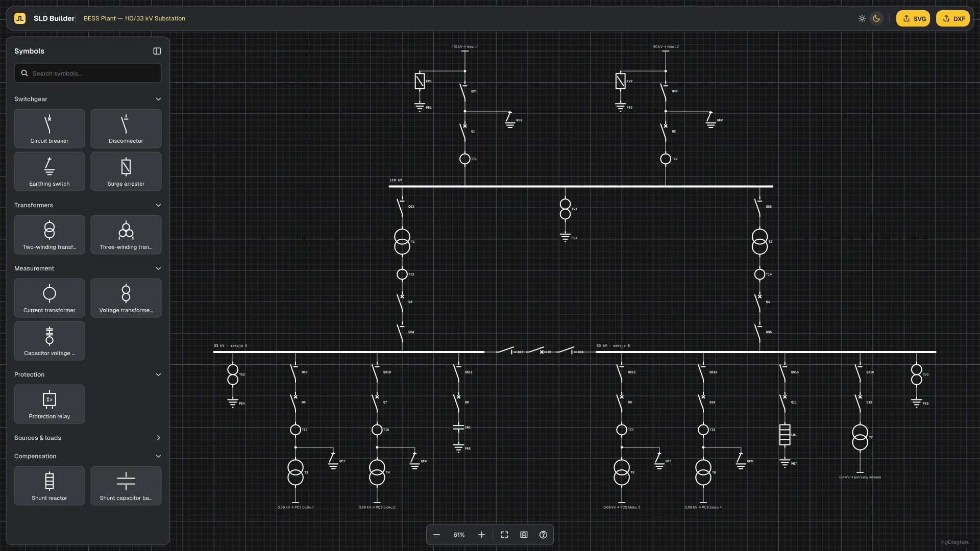The image size is (980, 551).
Task: Switch to light theme
Action: pos(862,18)
